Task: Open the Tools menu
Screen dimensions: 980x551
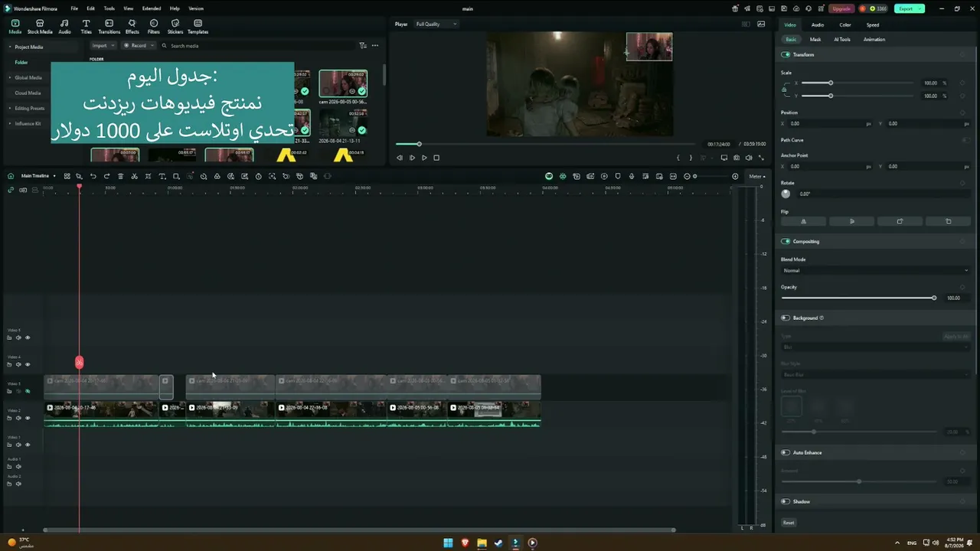Action: coord(109,8)
